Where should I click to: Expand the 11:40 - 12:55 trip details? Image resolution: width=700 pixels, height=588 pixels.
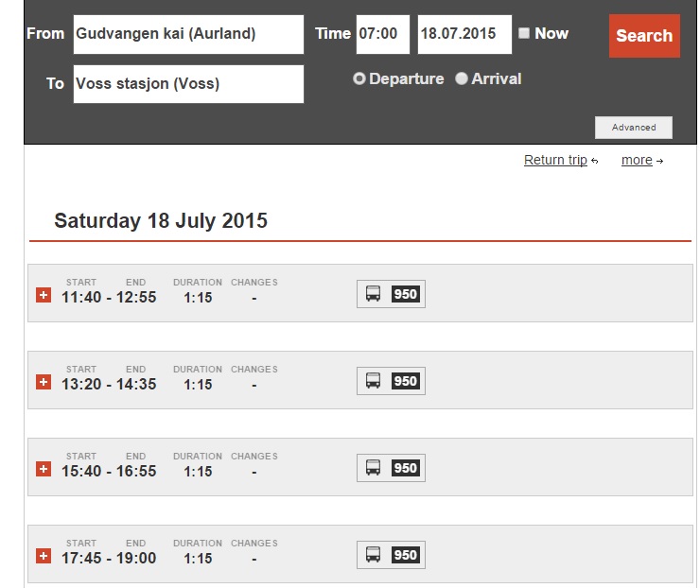[x=43, y=296]
